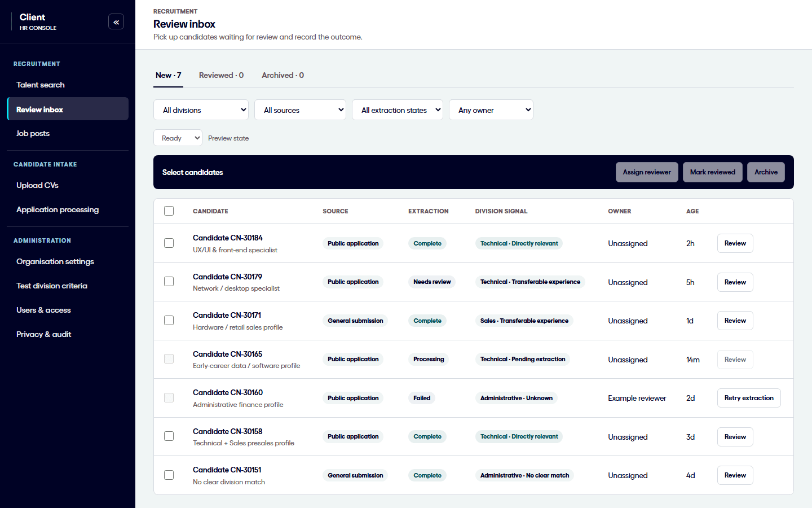
Task: Click the Candidate CN-30165 name
Action: point(227,354)
